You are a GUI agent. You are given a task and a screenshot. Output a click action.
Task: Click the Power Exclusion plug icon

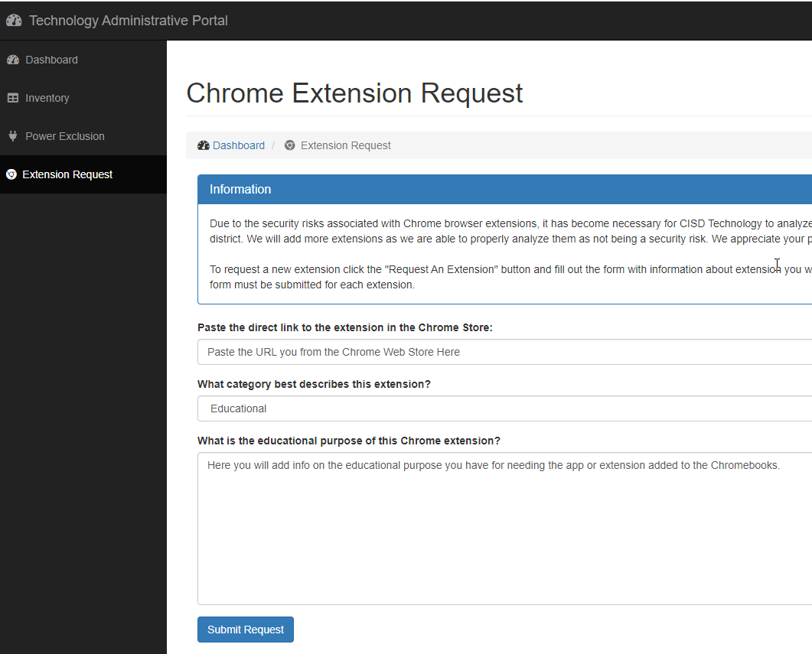[12, 136]
